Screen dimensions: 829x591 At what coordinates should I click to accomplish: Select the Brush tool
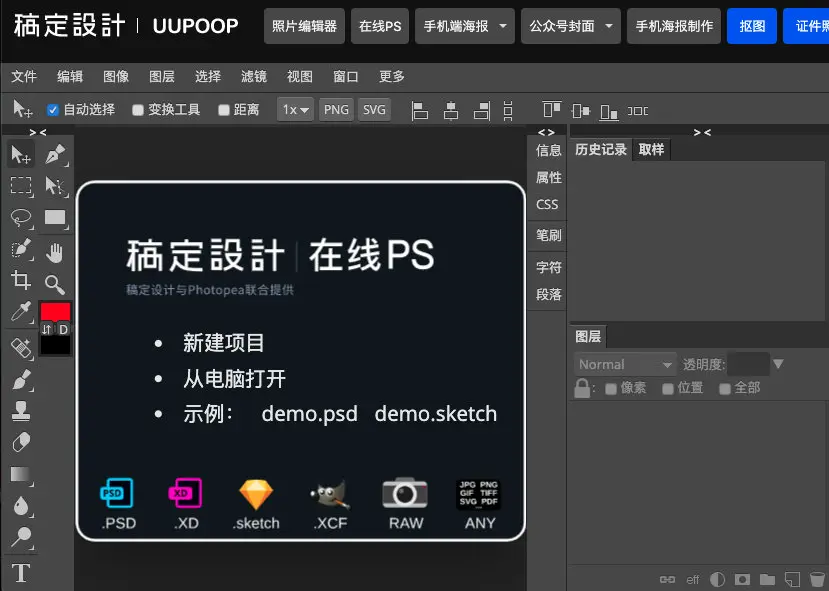pos(21,380)
